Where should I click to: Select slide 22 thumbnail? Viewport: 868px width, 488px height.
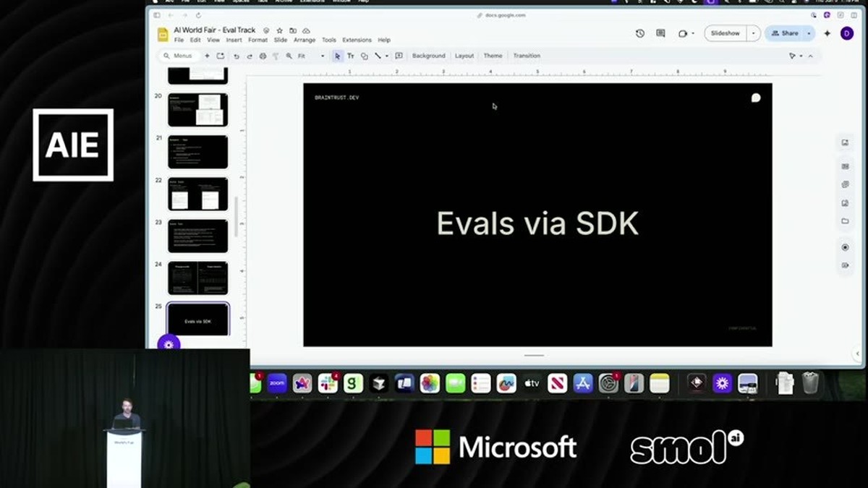(x=197, y=194)
